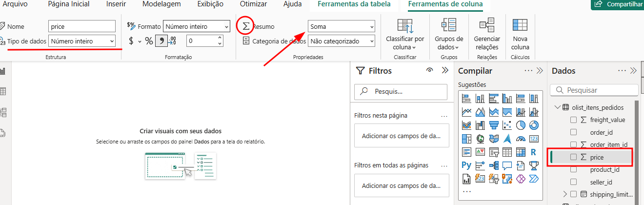Switch to the Modelagem tab

click(x=161, y=4)
